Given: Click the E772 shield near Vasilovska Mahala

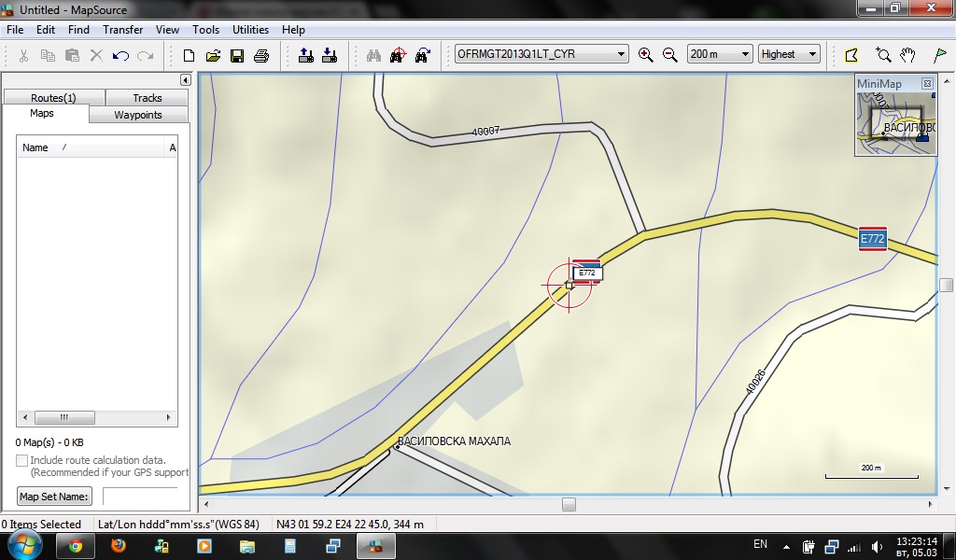Looking at the screenshot, I should tap(587, 273).
